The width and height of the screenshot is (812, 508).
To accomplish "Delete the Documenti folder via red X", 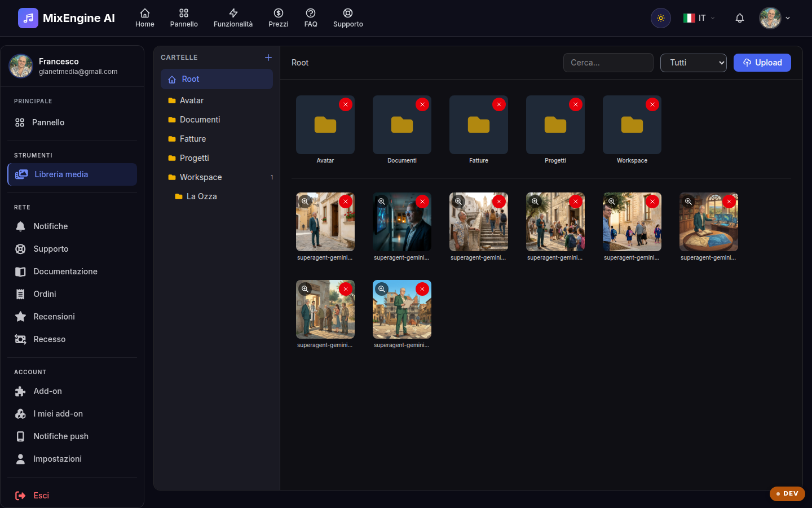I will click(x=422, y=104).
